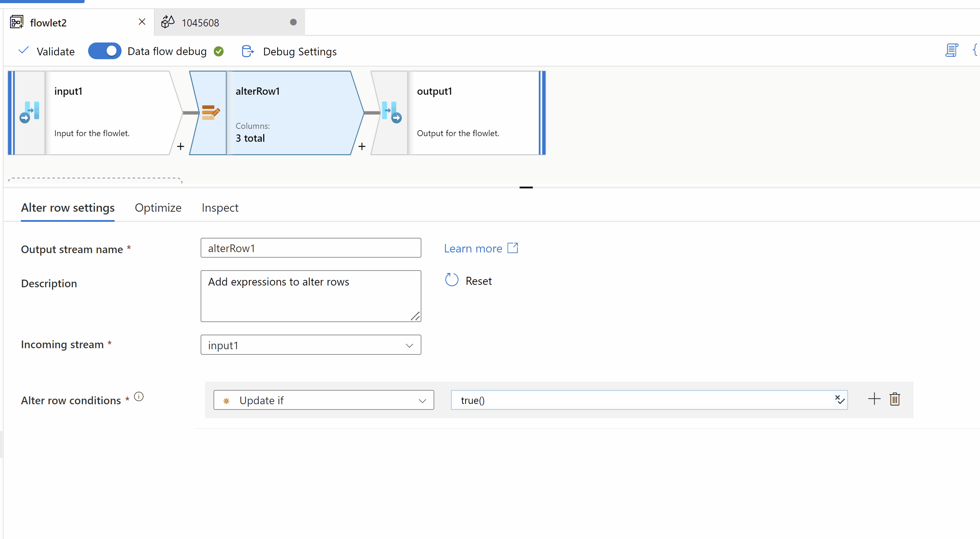980x539 pixels.
Task: Click the output1 flowlet sink icon
Action: pyautogui.click(x=391, y=112)
